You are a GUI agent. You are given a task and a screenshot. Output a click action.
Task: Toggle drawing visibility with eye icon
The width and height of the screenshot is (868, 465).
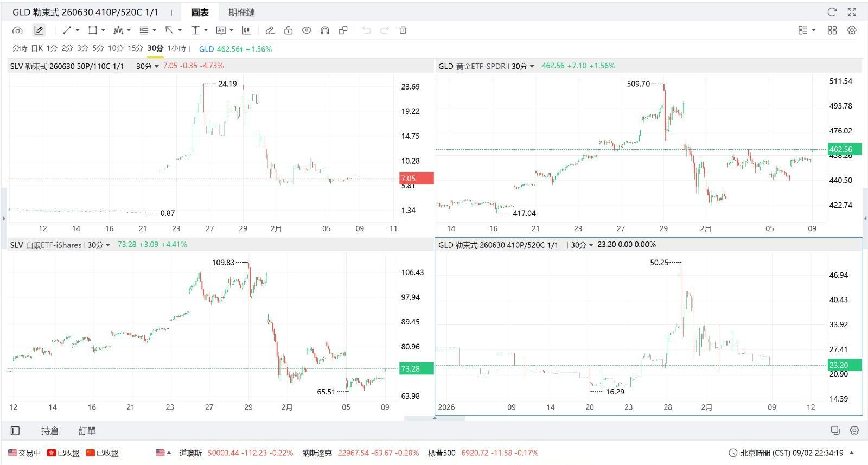point(307,30)
